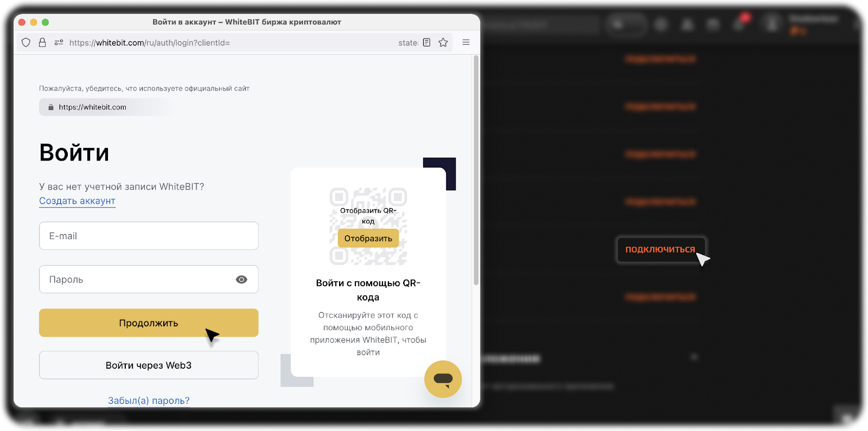This screenshot has height=431, width=868.
Task: Click the Войти через Web3 button
Action: [149, 365]
